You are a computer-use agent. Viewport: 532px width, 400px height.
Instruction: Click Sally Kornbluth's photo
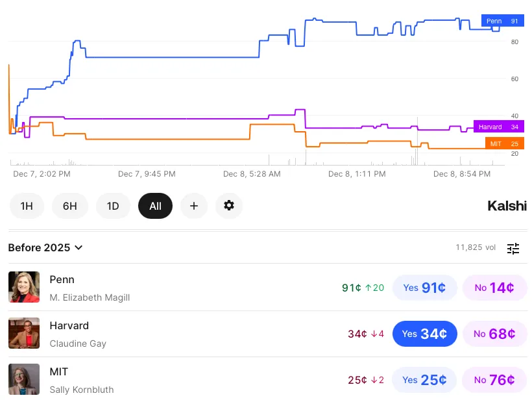coord(24,379)
